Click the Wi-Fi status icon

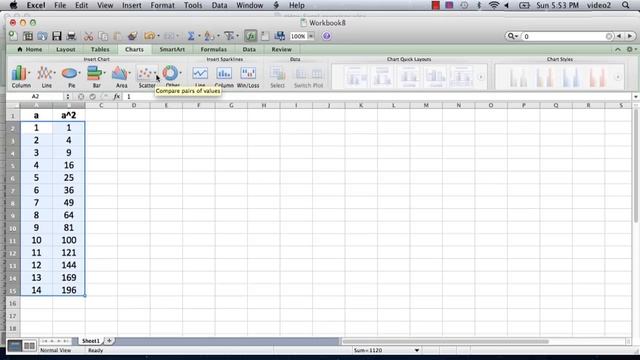click(494, 5)
